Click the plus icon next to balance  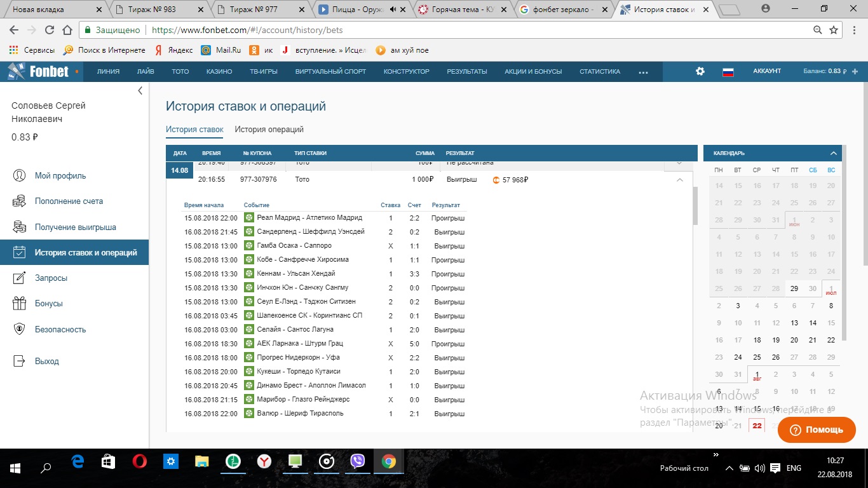[855, 71]
